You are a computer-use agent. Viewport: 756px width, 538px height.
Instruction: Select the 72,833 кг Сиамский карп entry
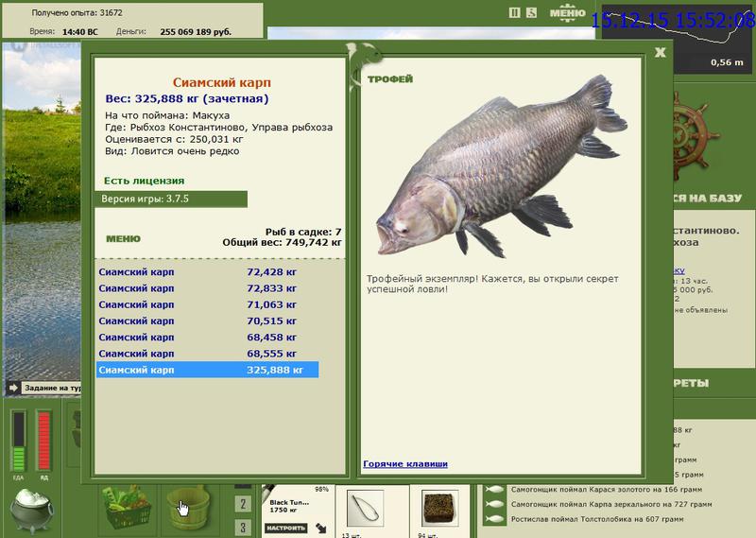[x=207, y=288]
